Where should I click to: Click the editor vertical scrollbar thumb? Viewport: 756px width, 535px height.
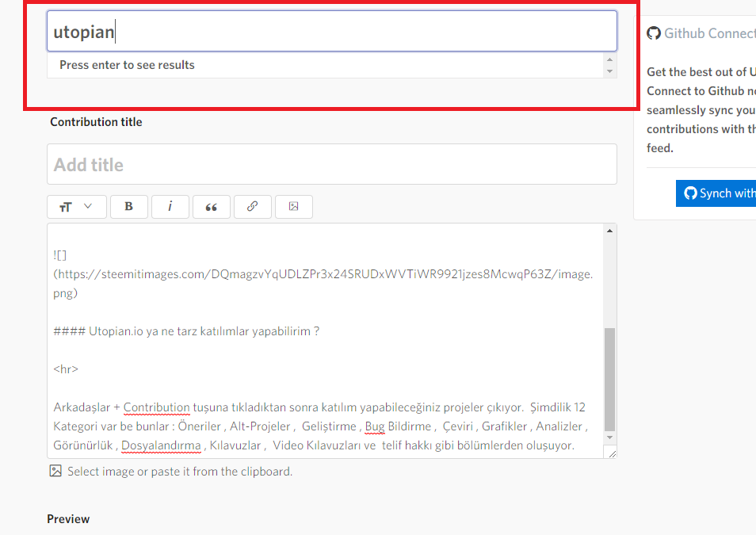[609, 379]
